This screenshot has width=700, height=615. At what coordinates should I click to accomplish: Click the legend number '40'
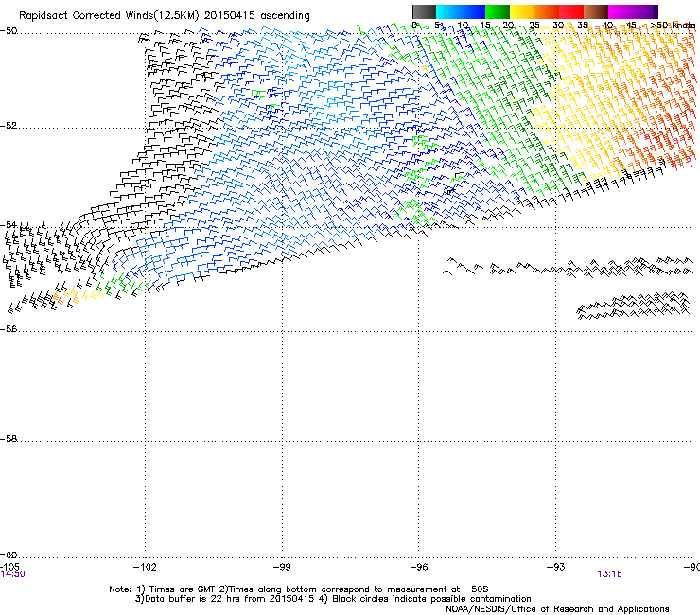tap(607, 26)
